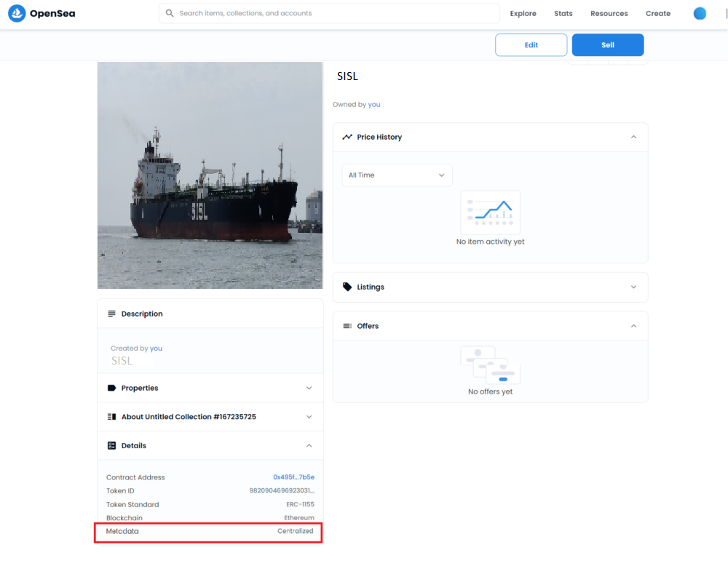The height and width of the screenshot is (577, 728).
Task: Focus the search items input field
Action: tap(329, 13)
